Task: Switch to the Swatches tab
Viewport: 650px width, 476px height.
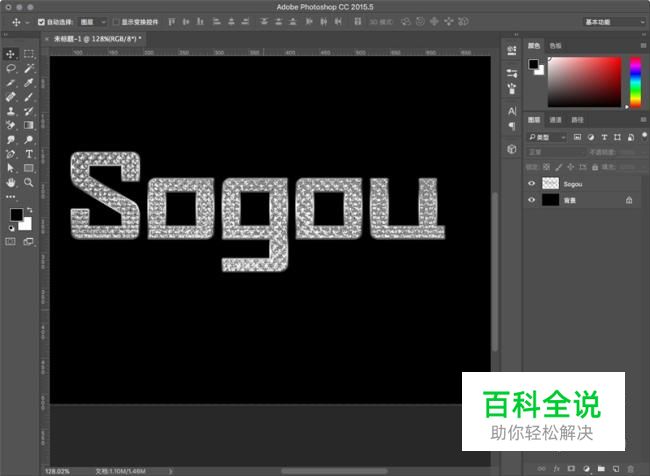Action: [x=555, y=46]
